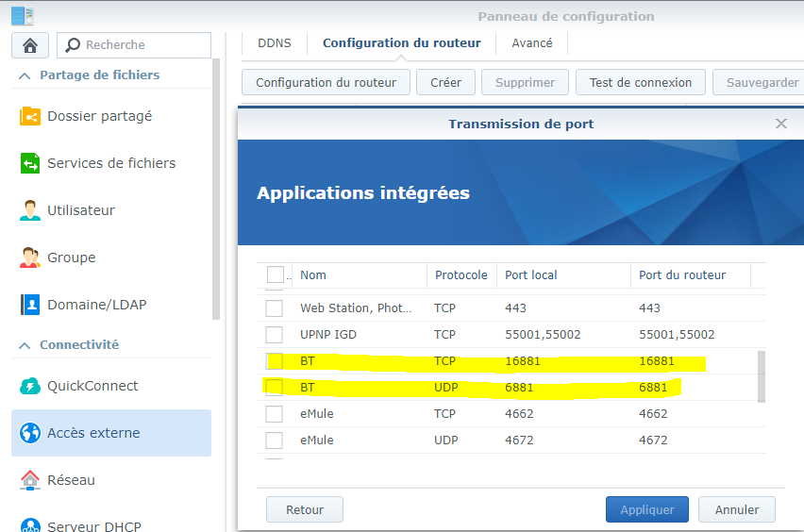Switch to the DDNS tab

[x=275, y=43]
